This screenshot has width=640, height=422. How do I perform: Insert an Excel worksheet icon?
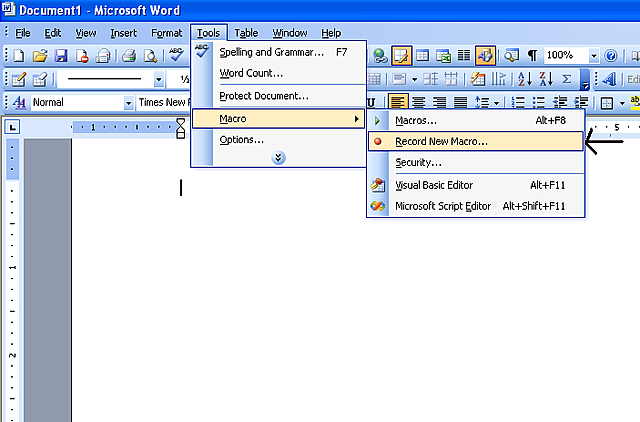click(443, 56)
